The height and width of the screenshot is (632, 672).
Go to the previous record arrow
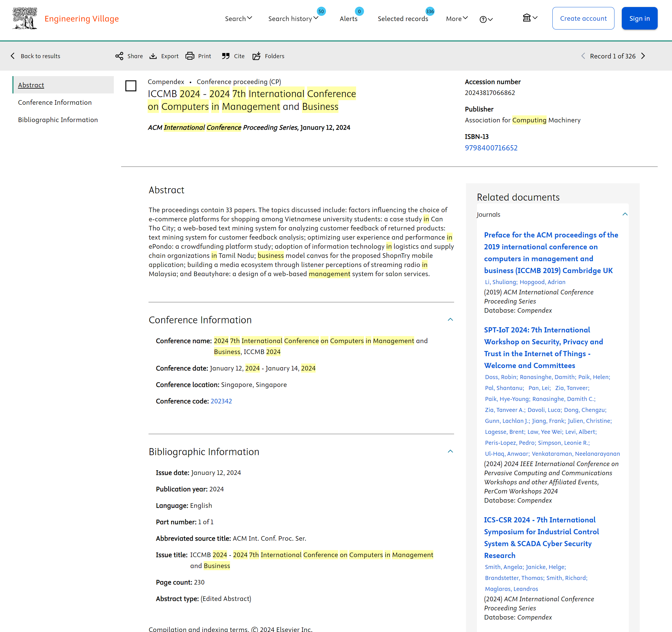583,56
